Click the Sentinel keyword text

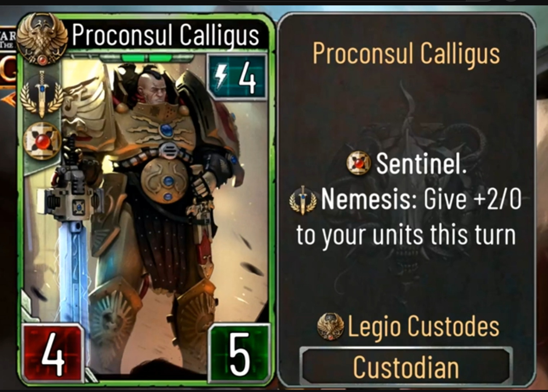[x=421, y=163]
